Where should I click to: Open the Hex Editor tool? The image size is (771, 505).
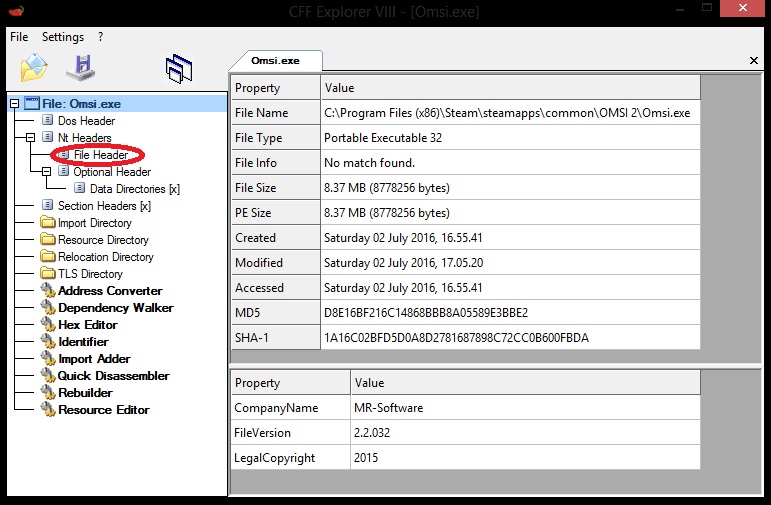pos(87,325)
